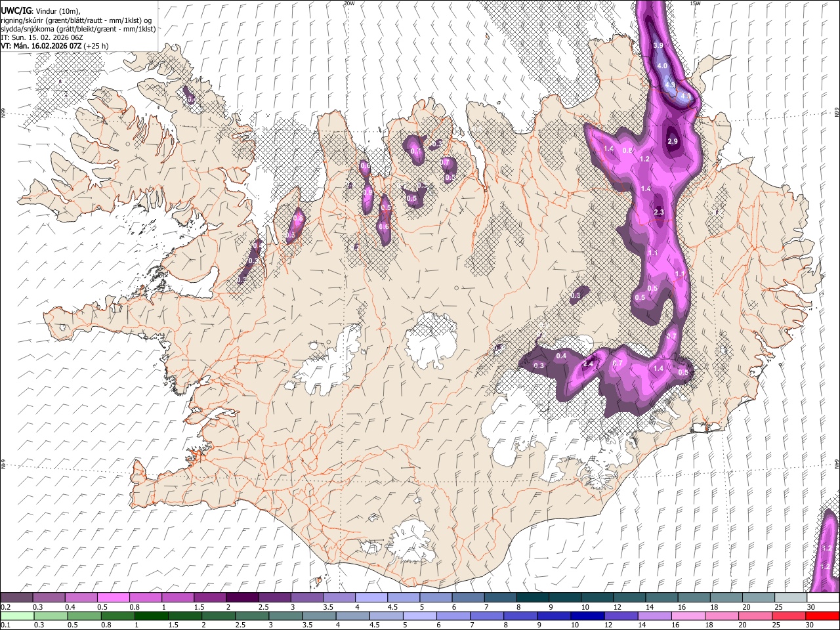
Task: Click the '0.2' label on the upper legend row
Action: point(5,607)
